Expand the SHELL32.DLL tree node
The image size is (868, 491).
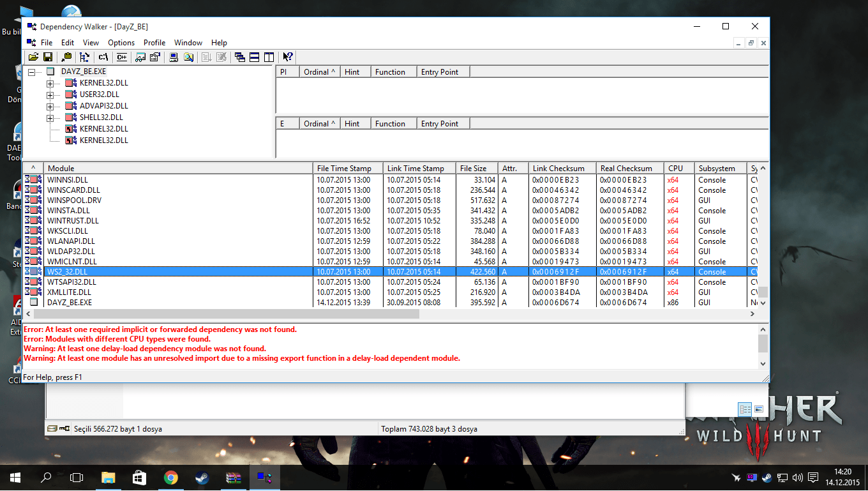[x=50, y=118]
